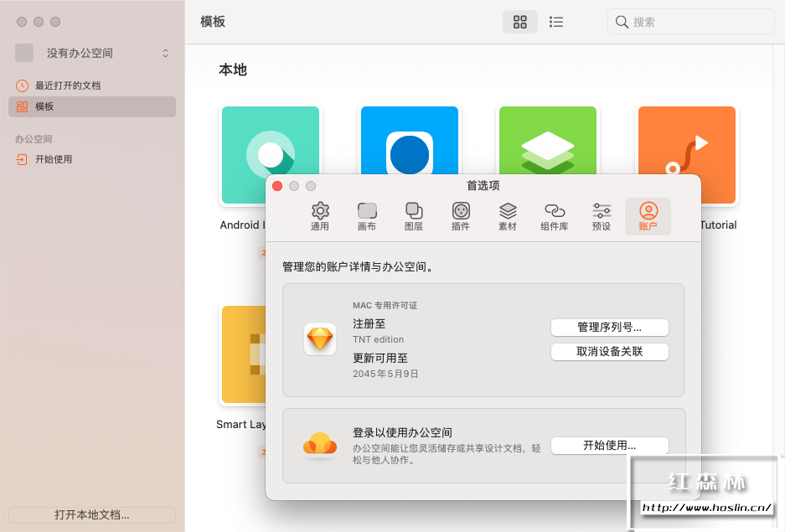Click the 办公空间 sidebar section label

point(34,139)
